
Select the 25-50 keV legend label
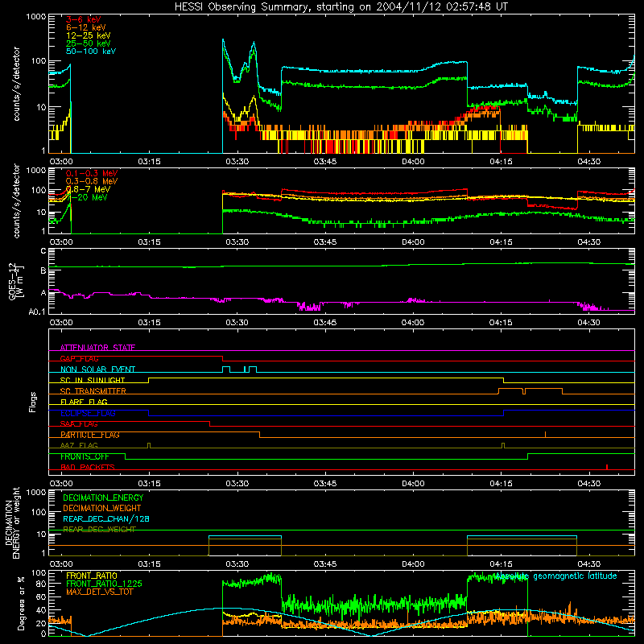pyautogui.click(x=89, y=43)
